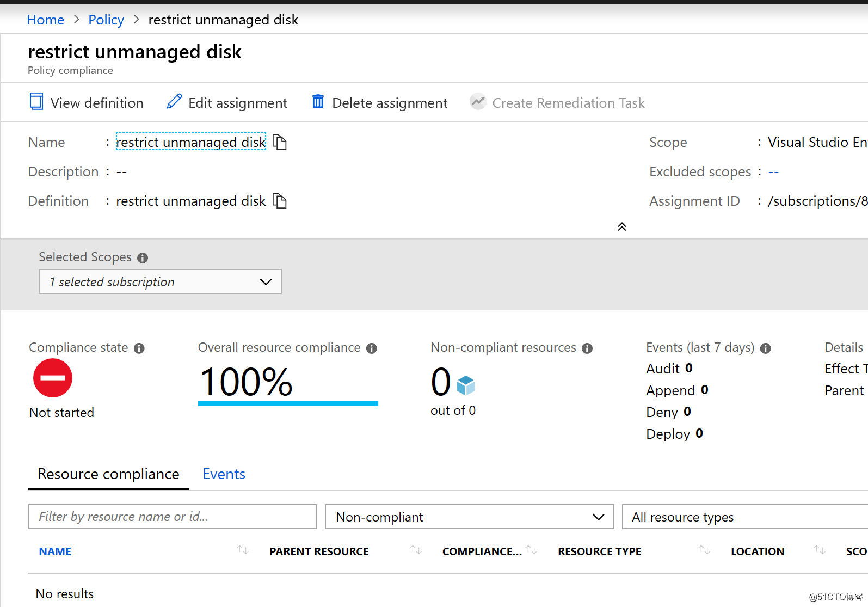Image resolution: width=868 pixels, height=607 pixels.
Task: Sort by RESOURCE TYPE column arrows
Action: (x=704, y=550)
